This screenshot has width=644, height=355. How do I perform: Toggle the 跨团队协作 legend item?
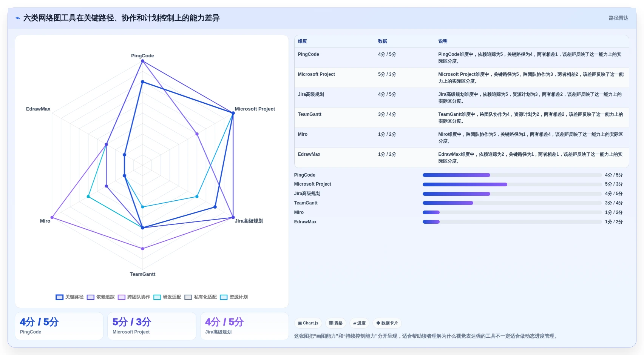pyautogui.click(x=134, y=297)
